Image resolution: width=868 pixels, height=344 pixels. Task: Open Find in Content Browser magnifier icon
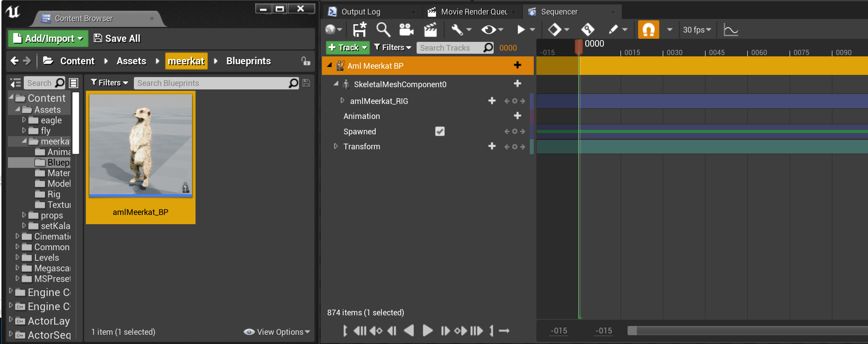383,30
